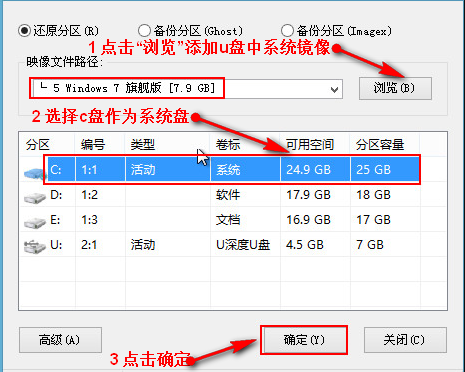Open the image file path dropdown arrow
Viewport: 465px width, 372px height.
[334, 89]
